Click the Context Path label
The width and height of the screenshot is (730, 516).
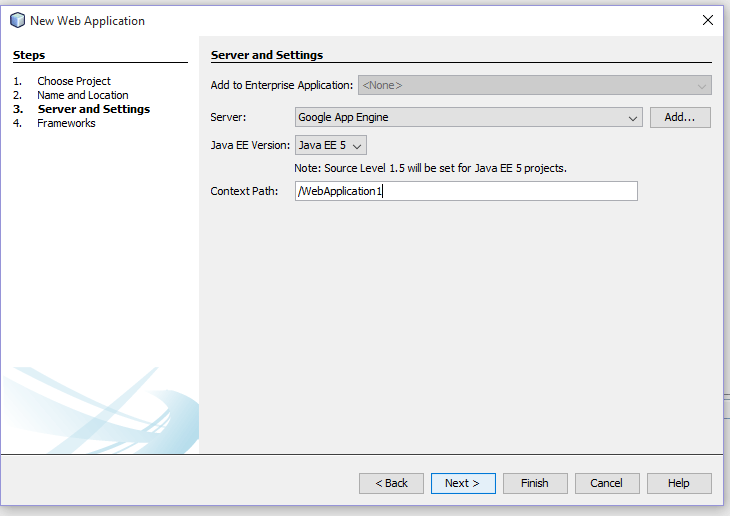click(x=244, y=191)
